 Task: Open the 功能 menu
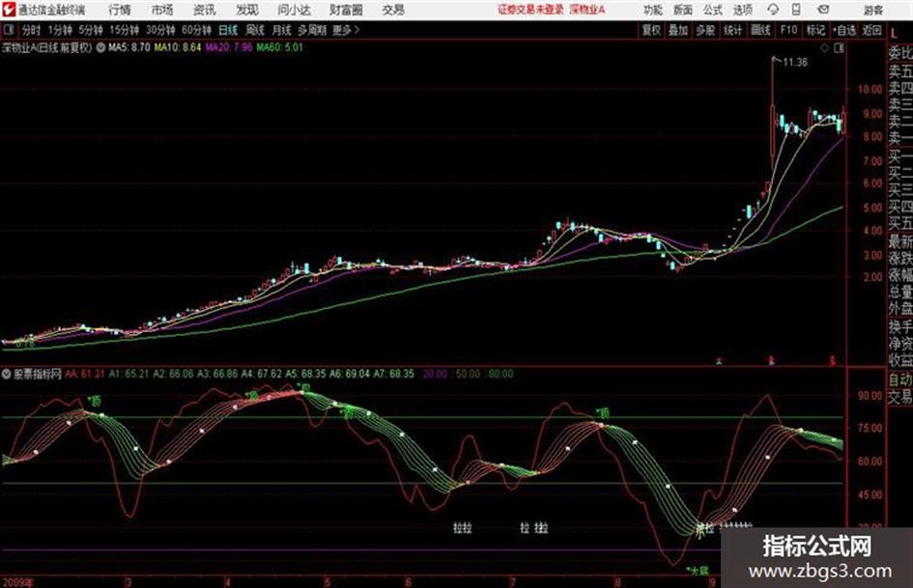(x=653, y=10)
